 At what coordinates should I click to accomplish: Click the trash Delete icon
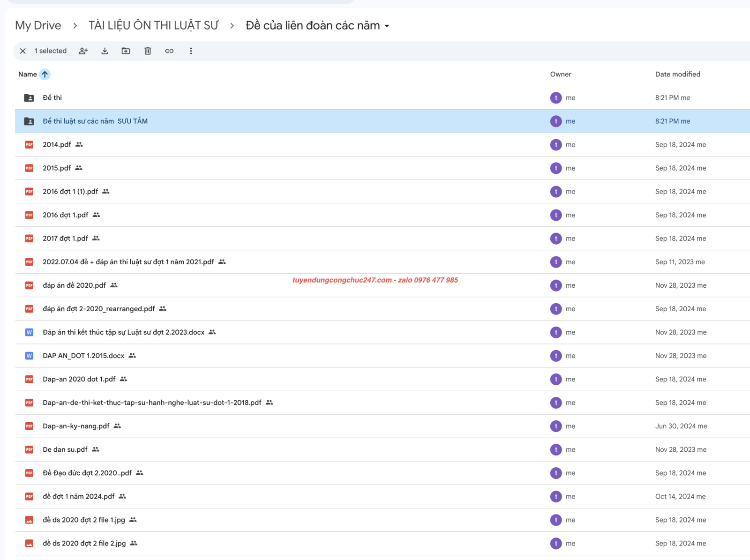(x=147, y=51)
